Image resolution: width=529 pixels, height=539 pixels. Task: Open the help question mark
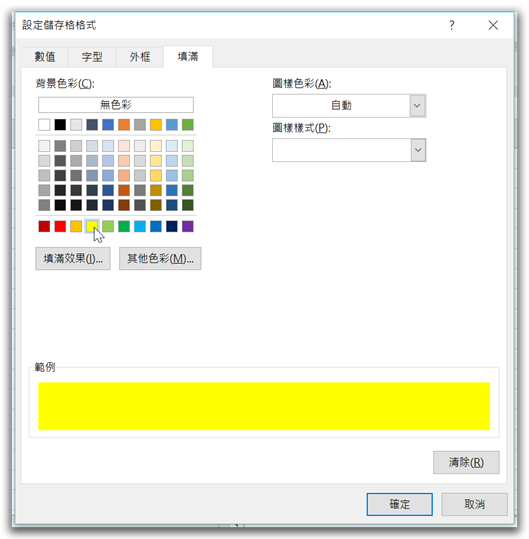[452, 25]
